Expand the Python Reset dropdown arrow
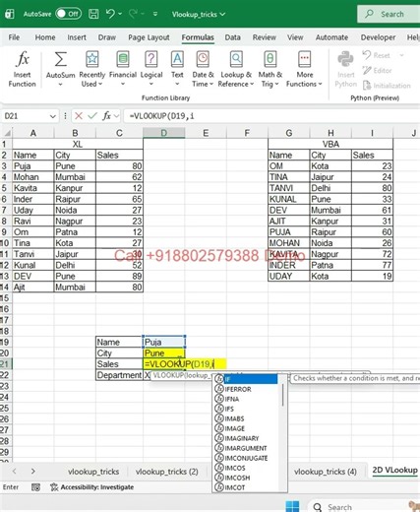Viewport: 420px width, 512px height. 401,55
